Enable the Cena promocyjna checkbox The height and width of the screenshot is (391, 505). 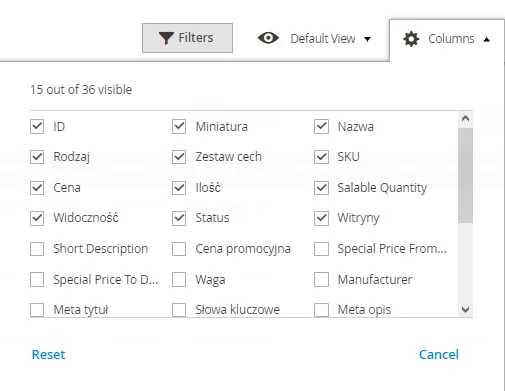pos(179,249)
